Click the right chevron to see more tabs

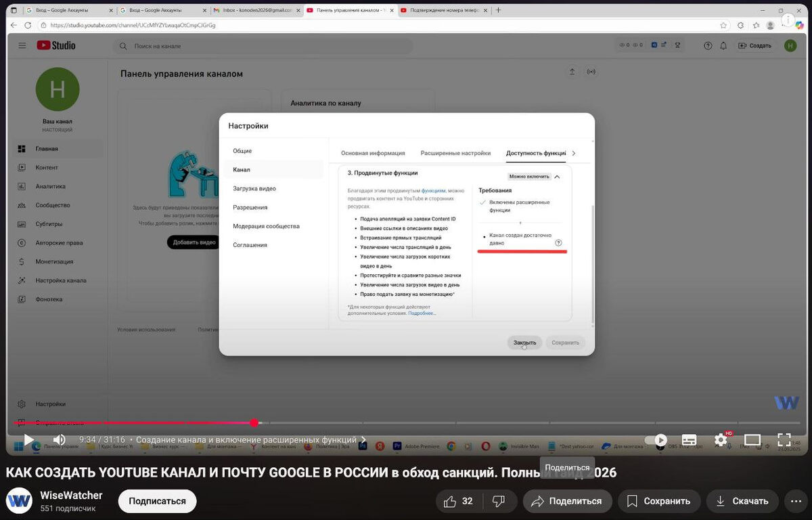574,153
